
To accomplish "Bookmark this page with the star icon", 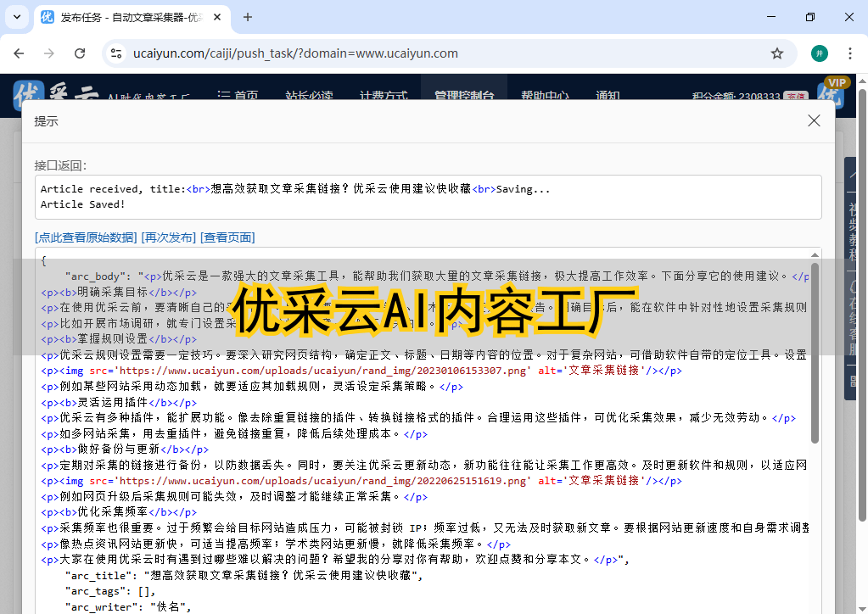I will pyautogui.click(x=776, y=53).
